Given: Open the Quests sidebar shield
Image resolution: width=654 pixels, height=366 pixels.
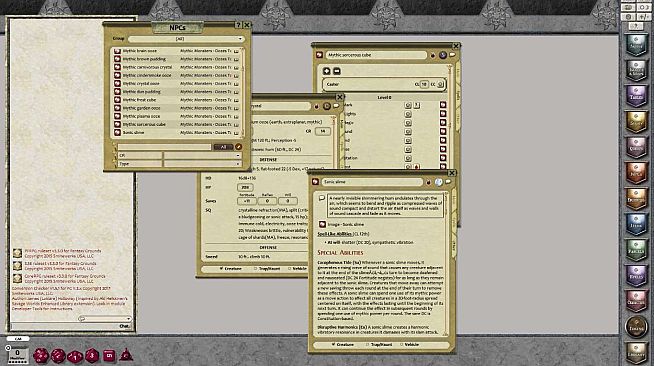Looking at the screenshot, I should pos(636,147).
